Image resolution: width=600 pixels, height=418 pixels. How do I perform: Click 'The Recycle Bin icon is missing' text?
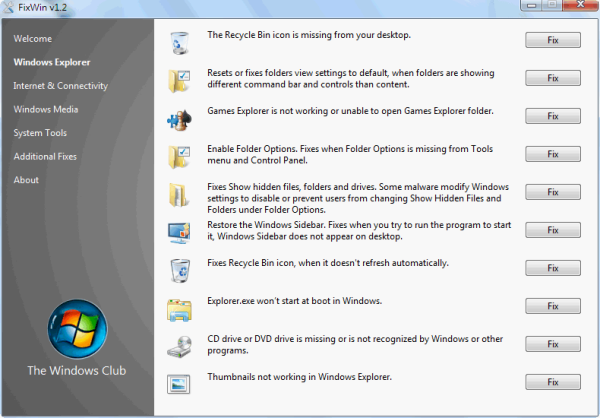pos(309,35)
